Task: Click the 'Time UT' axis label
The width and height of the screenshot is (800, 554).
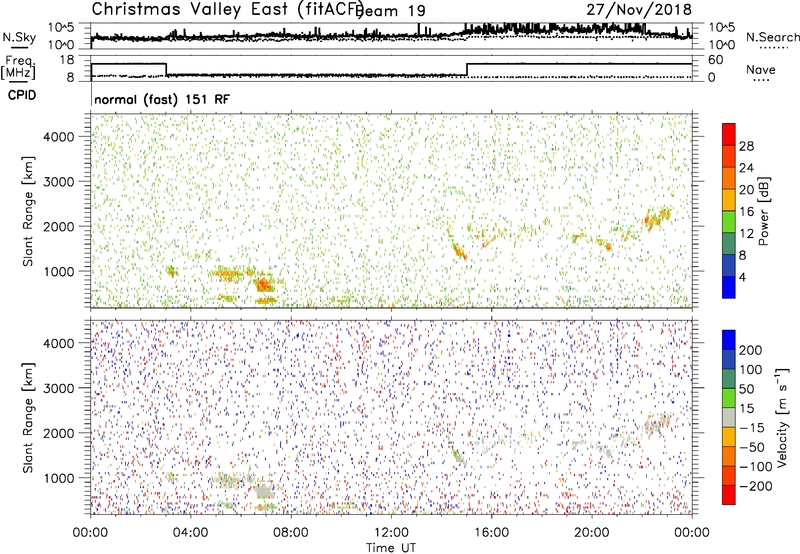Action: pyautogui.click(x=391, y=548)
